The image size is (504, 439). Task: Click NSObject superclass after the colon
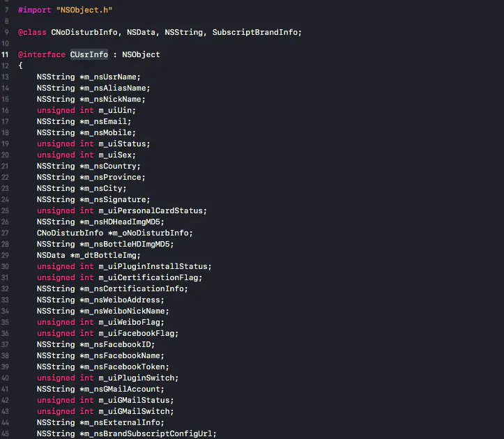(x=141, y=54)
